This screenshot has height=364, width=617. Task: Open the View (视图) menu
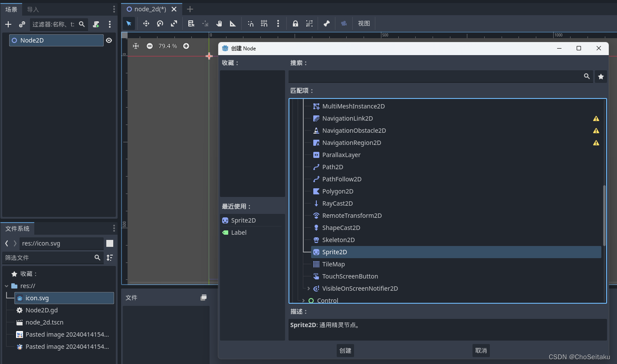coord(364,23)
